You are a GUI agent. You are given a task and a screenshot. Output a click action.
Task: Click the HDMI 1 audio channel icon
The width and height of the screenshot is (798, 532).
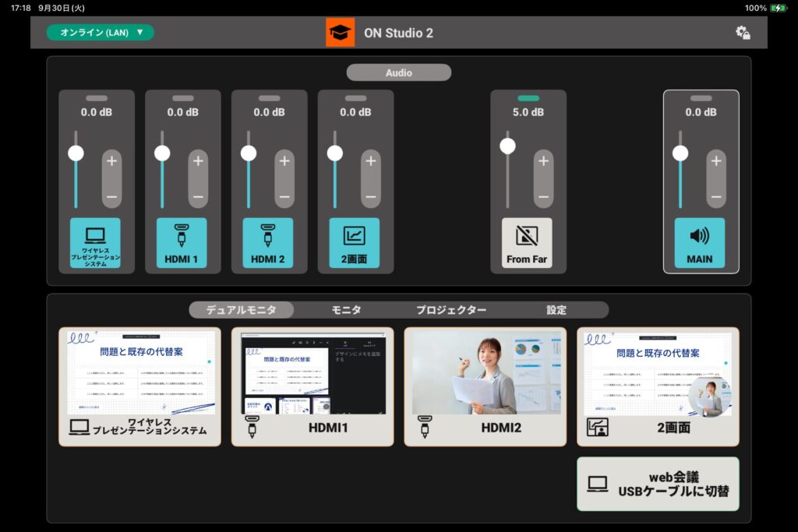[182, 243]
